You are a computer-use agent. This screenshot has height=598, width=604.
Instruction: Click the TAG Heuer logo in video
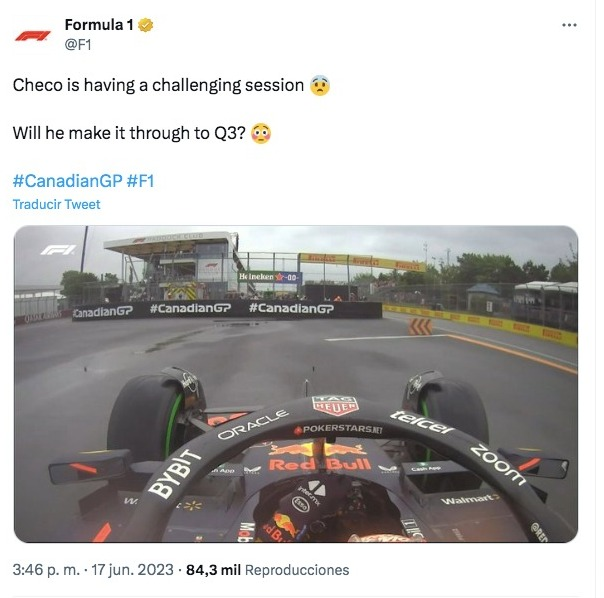coord(335,405)
